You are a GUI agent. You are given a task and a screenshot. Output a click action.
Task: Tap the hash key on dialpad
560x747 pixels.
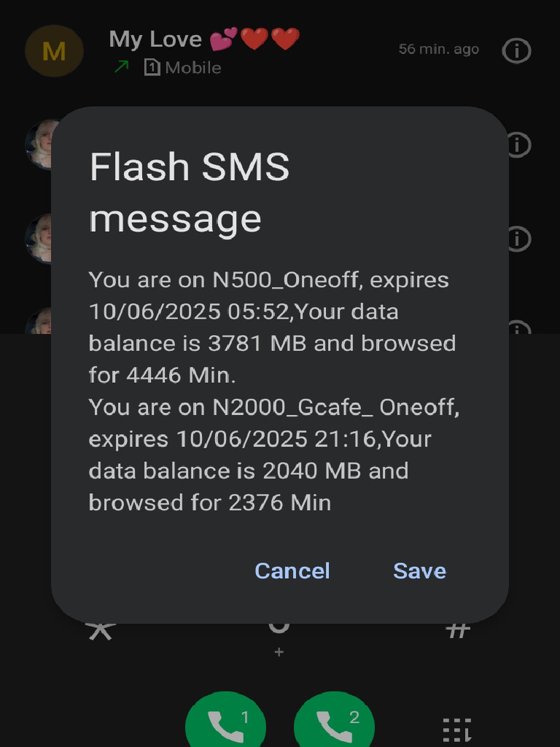(x=458, y=631)
